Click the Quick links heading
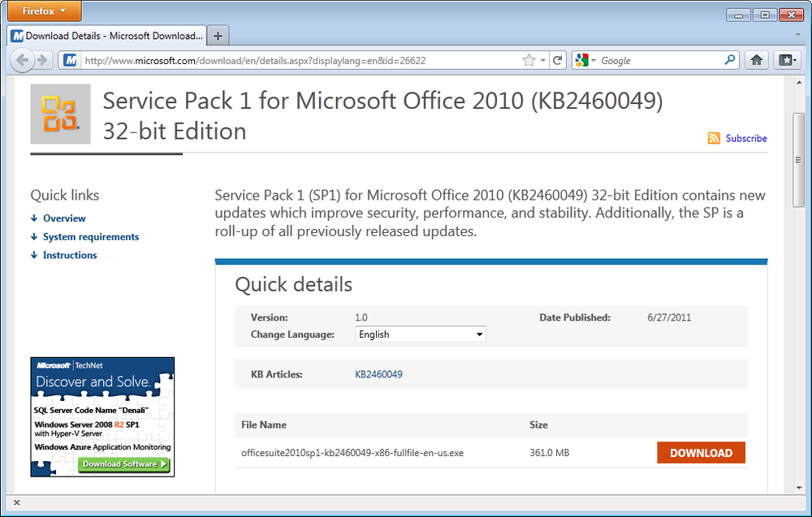 (65, 195)
